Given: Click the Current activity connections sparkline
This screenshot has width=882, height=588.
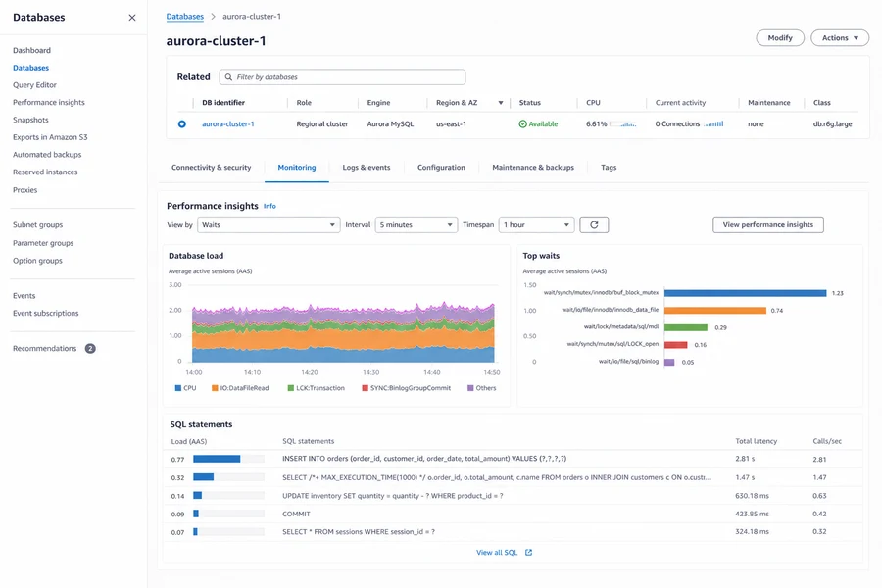Looking at the screenshot, I should pyautogui.click(x=714, y=123).
